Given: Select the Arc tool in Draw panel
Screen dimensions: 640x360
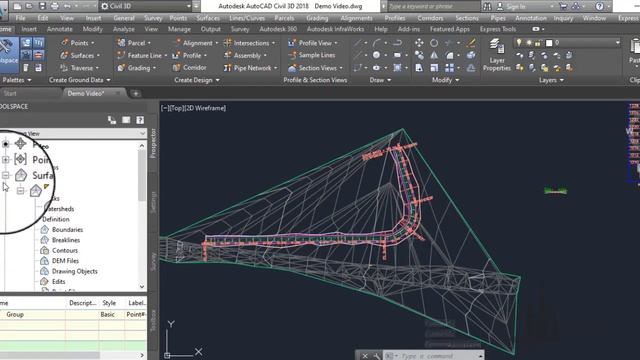Looking at the screenshot, I should tap(376, 43).
